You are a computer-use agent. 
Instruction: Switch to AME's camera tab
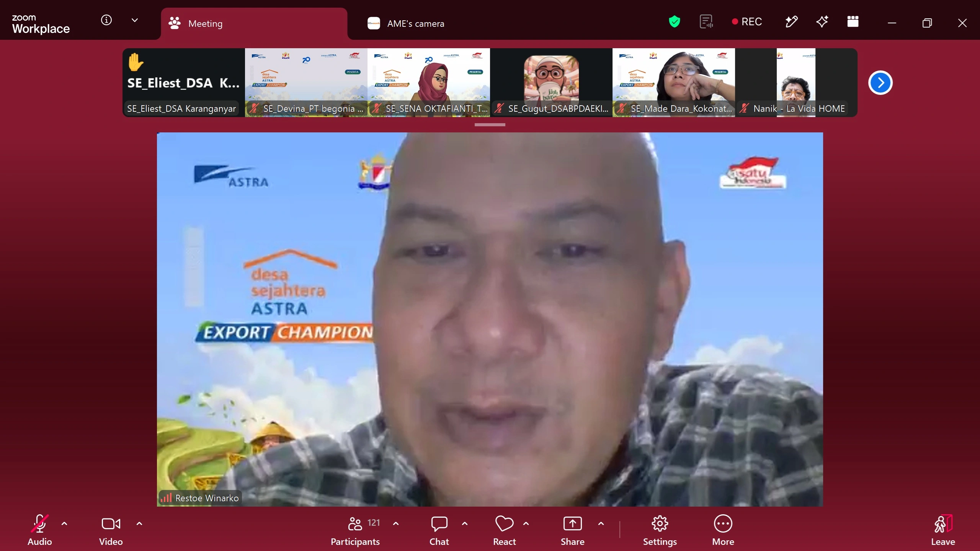pos(406,24)
